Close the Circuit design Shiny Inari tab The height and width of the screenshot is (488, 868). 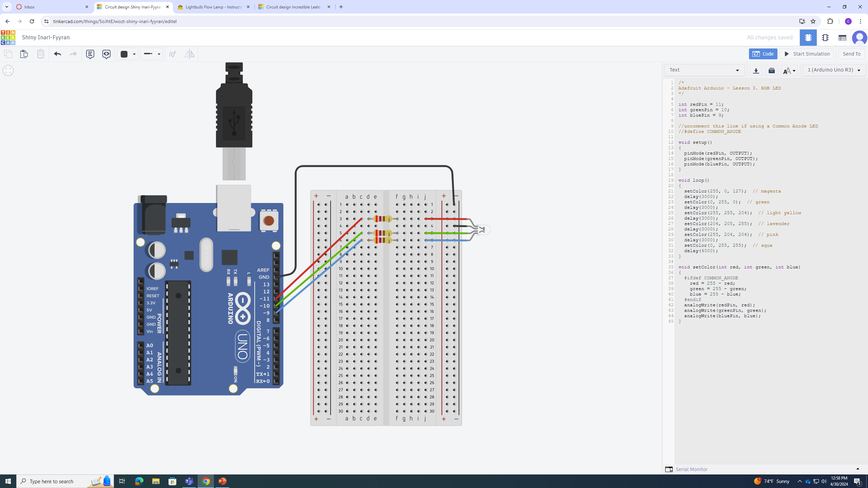[x=167, y=7]
